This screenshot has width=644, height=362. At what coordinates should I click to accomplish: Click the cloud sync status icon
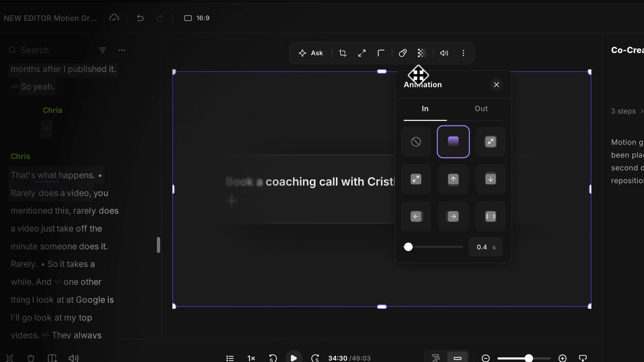pyautogui.click(x=114, y=18)
